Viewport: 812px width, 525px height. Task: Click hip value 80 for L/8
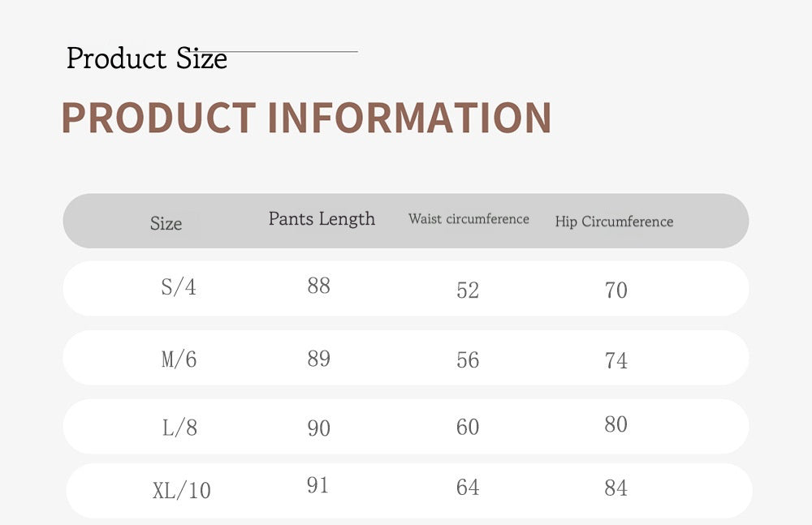click(616, 424)
